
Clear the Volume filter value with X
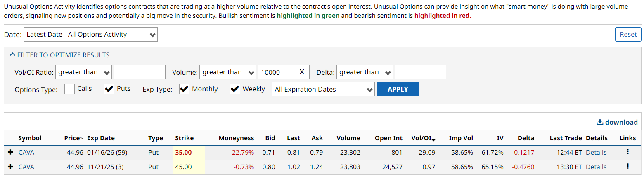(302, 72)
